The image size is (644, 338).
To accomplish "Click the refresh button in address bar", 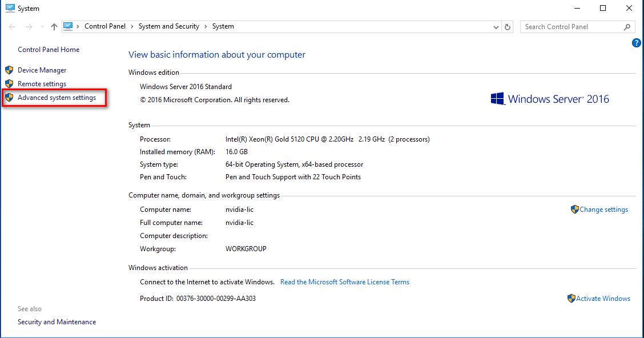I will point(508,27).
